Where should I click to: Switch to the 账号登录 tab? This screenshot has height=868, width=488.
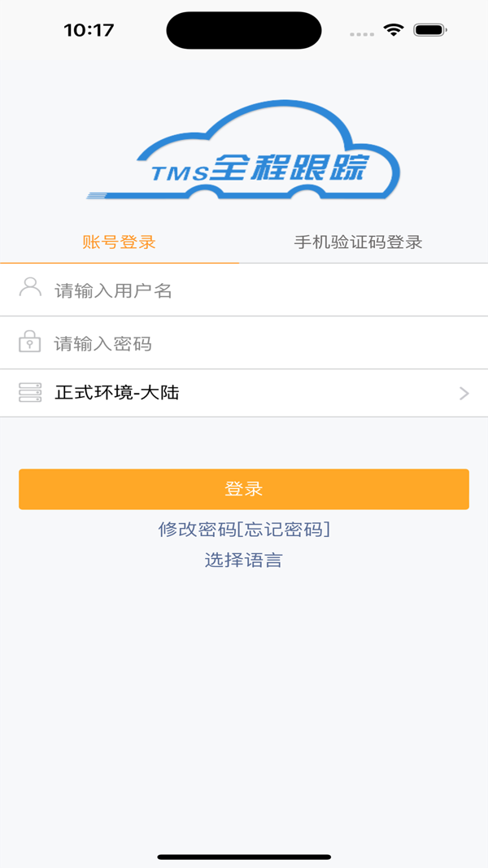point(119,242)
